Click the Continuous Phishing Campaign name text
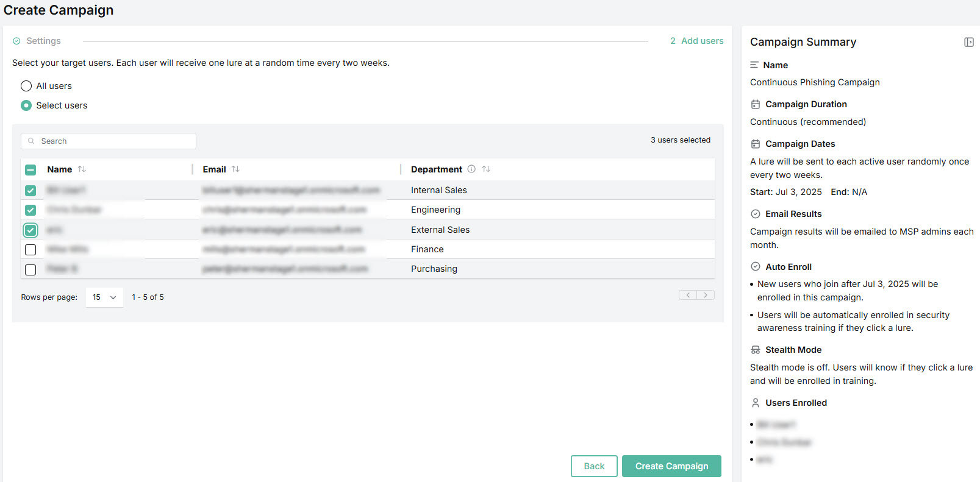 [x=815, y=82]
